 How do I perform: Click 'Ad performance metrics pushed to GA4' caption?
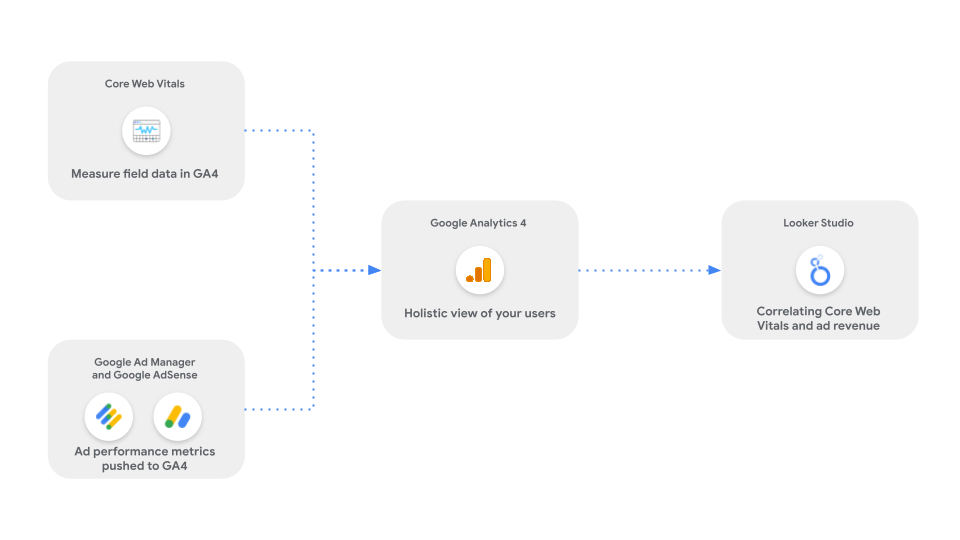[145, 459]
